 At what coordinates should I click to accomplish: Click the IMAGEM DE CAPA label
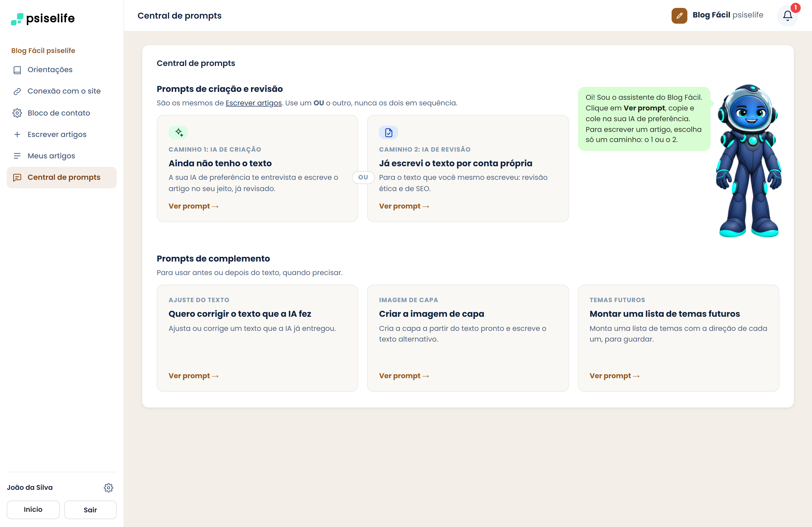coord(408,300)
